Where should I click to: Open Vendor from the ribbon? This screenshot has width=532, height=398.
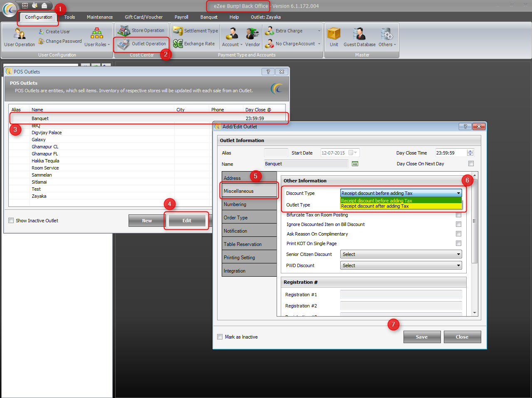pos(252,37)
